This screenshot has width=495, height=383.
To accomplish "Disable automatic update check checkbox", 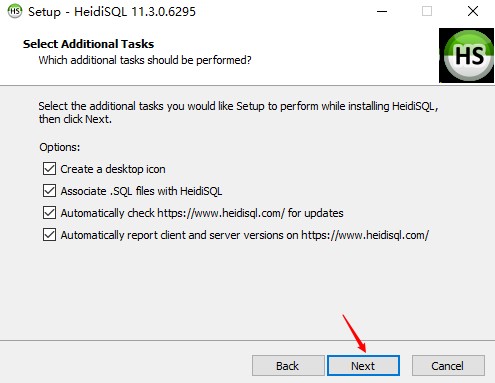I will (49, 213).
